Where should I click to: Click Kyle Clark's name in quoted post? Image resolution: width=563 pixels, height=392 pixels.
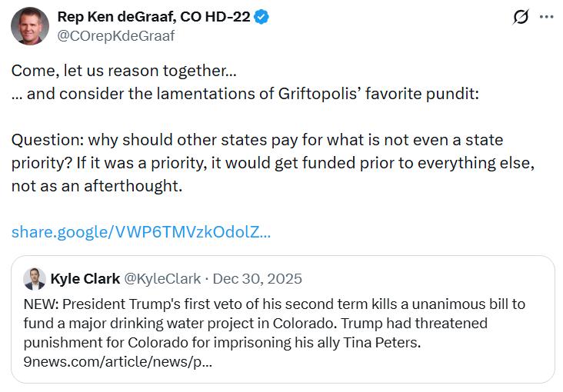pos(85,278)
